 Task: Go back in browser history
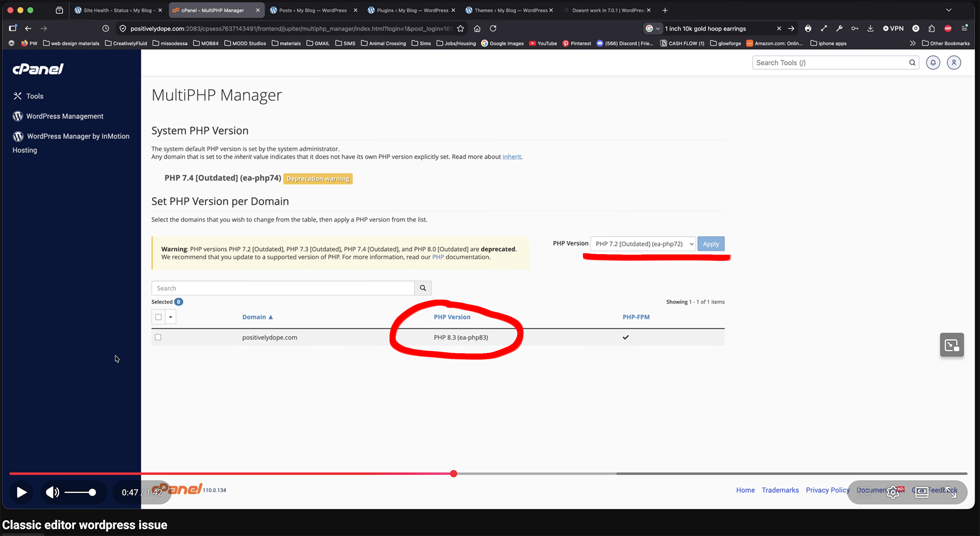[28, 28]
